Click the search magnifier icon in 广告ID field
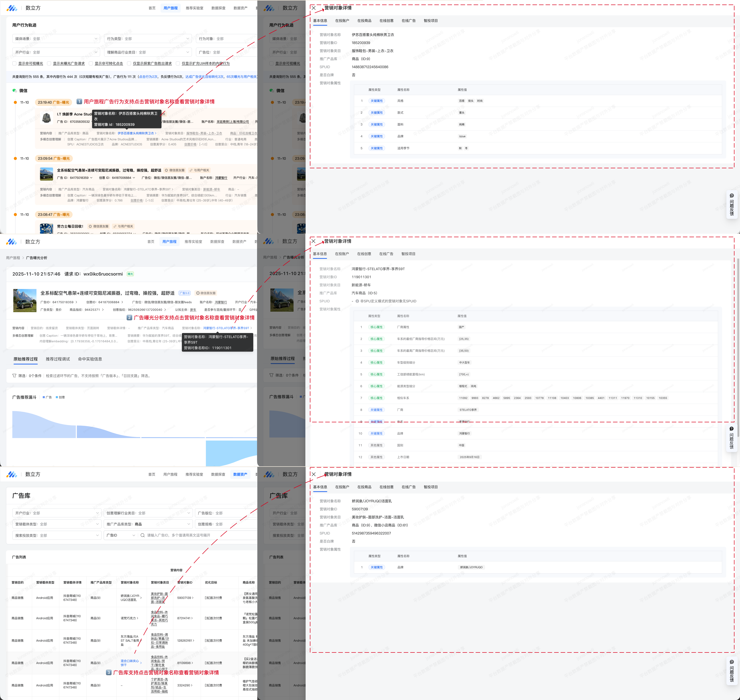This screenshot has width=740, height=700. [x=142, y=535]
